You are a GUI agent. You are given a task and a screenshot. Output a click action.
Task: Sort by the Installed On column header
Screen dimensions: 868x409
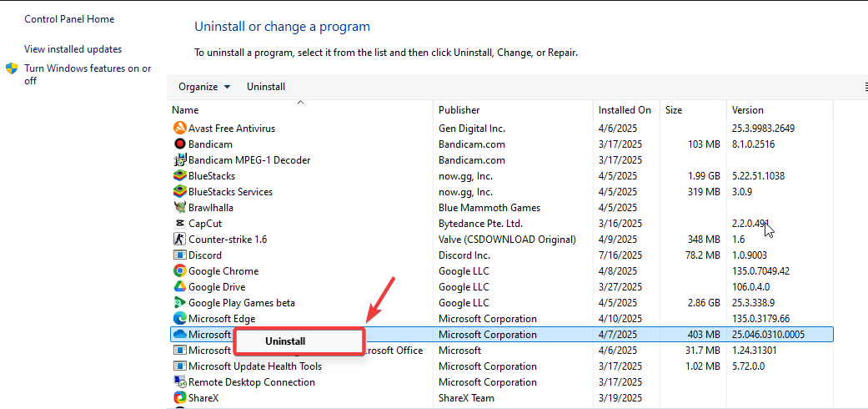pos(627,110)
